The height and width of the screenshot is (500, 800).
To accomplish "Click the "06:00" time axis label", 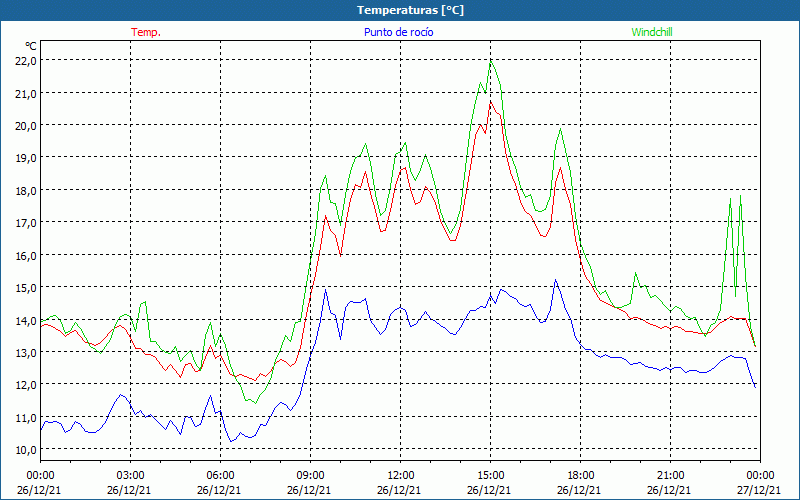I will (x=220, y=475).
